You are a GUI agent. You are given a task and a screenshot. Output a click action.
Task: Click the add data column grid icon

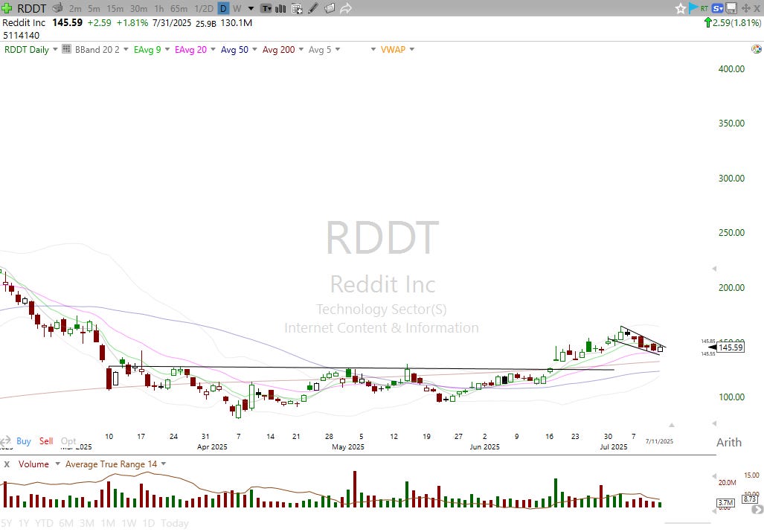pos(297,8)
